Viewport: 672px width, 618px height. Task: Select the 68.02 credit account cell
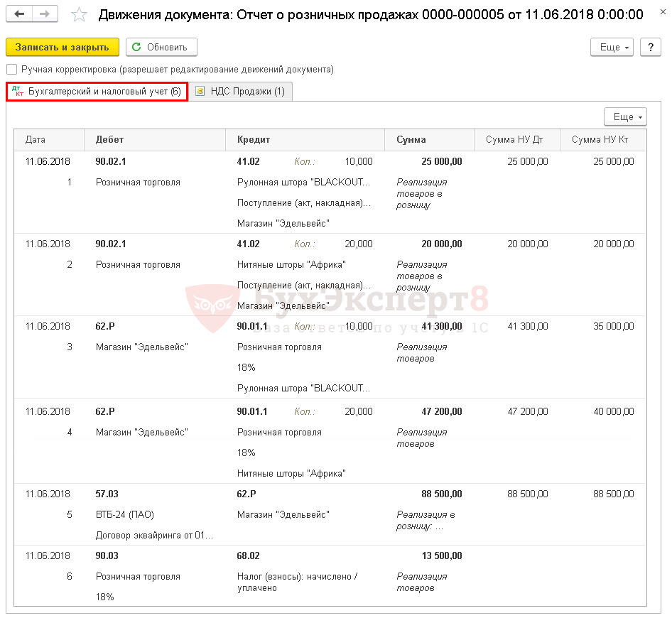(x=249, y=556)
